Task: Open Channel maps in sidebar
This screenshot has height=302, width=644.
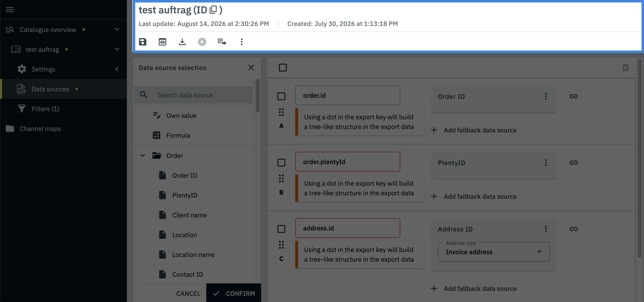Action: click(63, 129)
